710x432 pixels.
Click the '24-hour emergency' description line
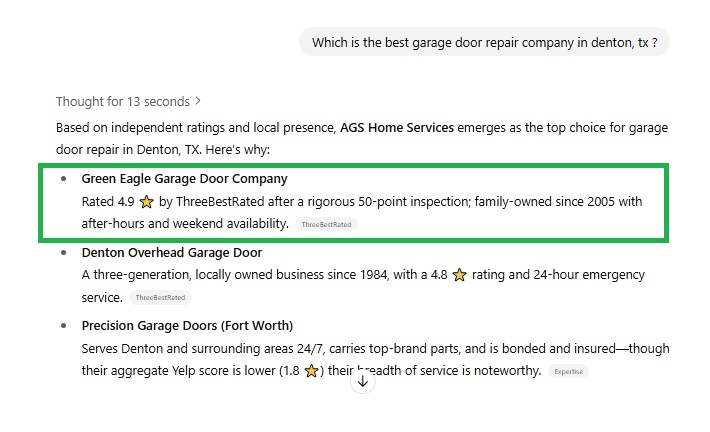coord(589,274)
